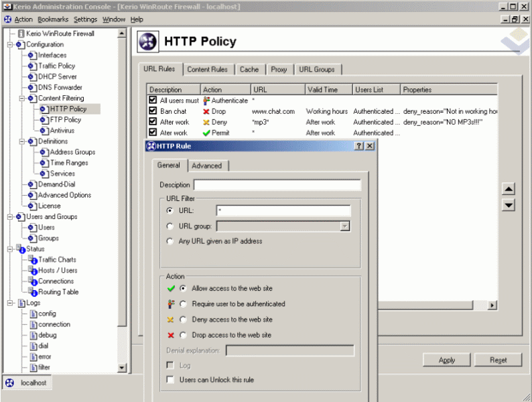This screenshot has height=402, width=532.
Task: Collapse the Content Filtering tree node
Action: [x=21, y=98]
